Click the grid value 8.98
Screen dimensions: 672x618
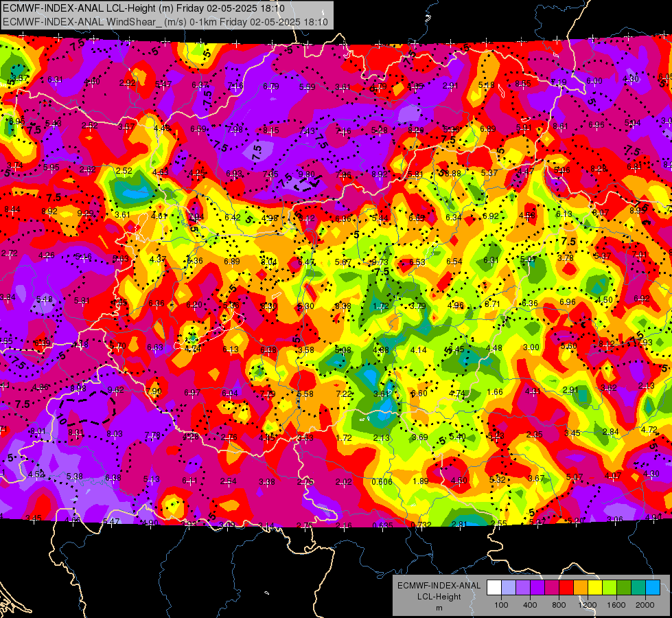point(78,388)
